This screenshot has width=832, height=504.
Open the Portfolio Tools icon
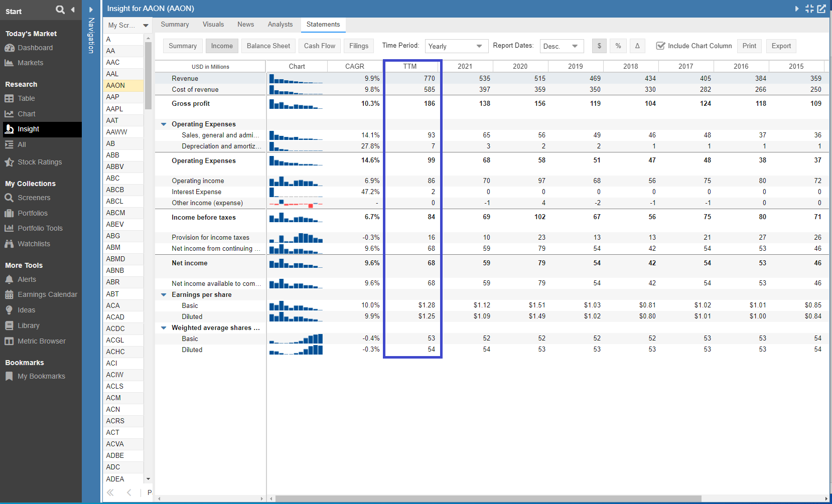[x=9, y=228]
